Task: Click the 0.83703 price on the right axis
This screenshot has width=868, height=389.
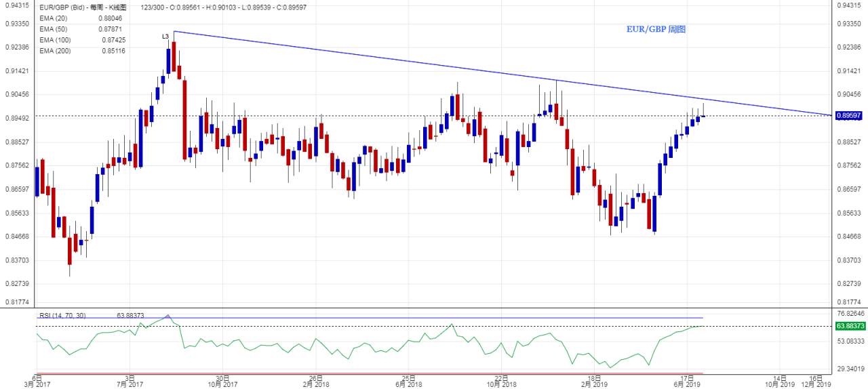Action: click(x=849, y=260)
